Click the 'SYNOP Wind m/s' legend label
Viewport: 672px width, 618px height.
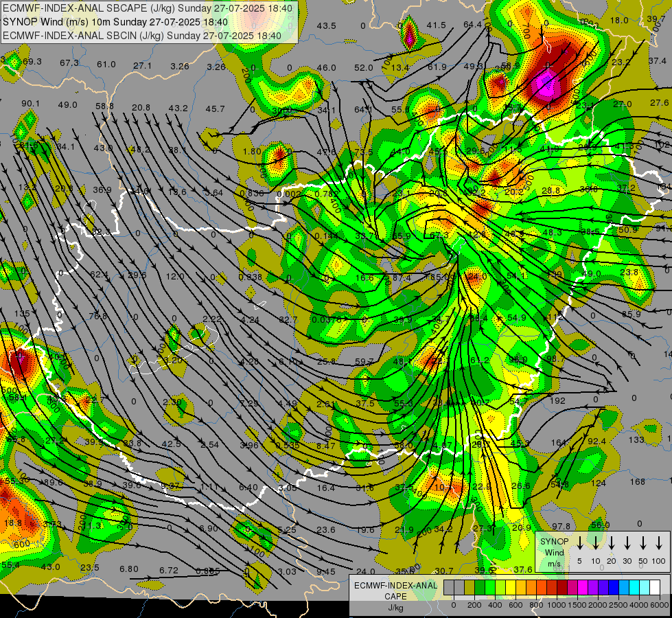click(x=554, y=553)
